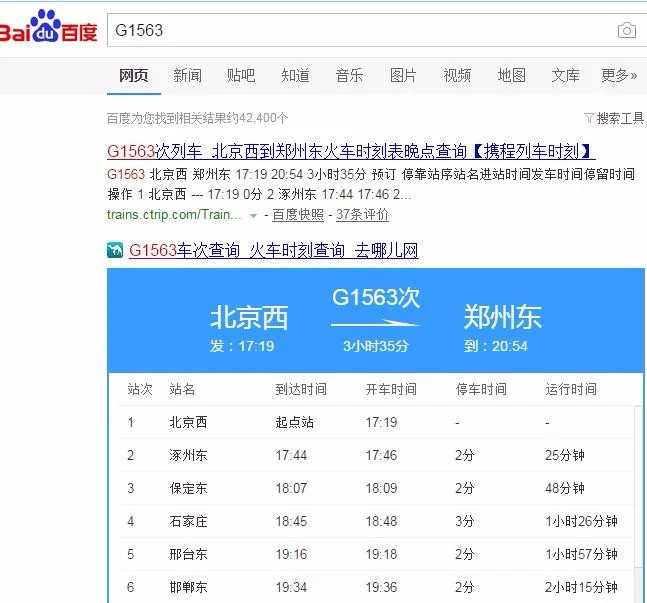The width and height of the screenshot is (647, 603).
Task: Open the 地图 tab
Action: coord(512,76)
